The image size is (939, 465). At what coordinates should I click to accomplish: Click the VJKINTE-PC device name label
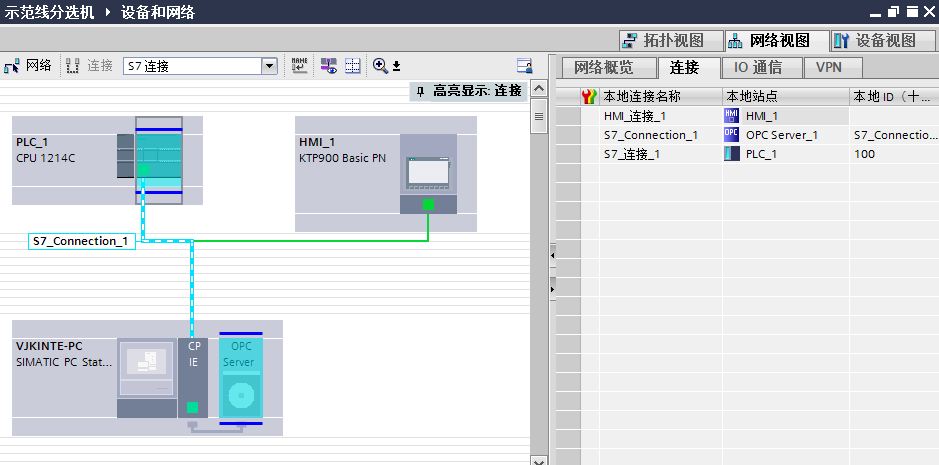click(x=49, y=346)
